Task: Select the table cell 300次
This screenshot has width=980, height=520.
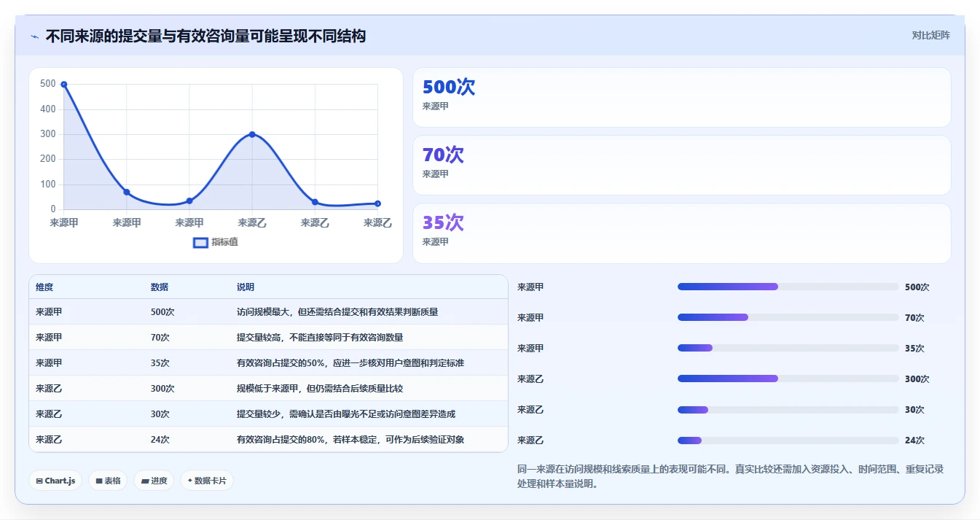Action: click(162, 389)
